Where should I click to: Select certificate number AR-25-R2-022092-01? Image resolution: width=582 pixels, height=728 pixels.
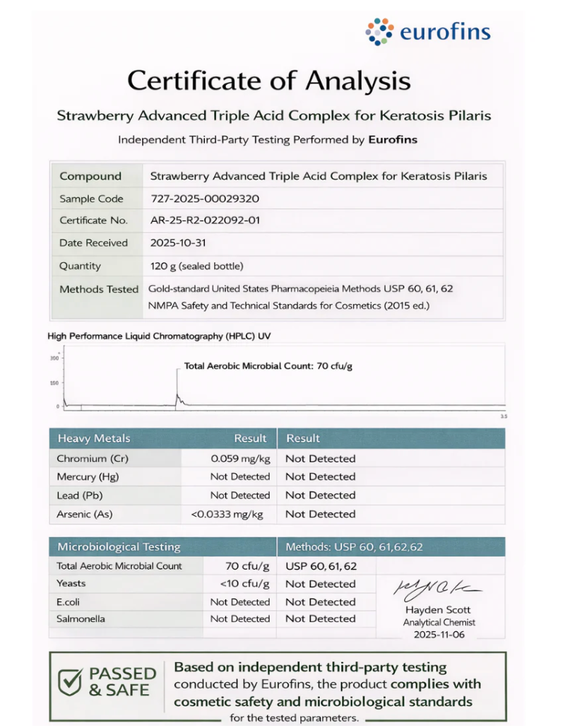click(205, 221)
